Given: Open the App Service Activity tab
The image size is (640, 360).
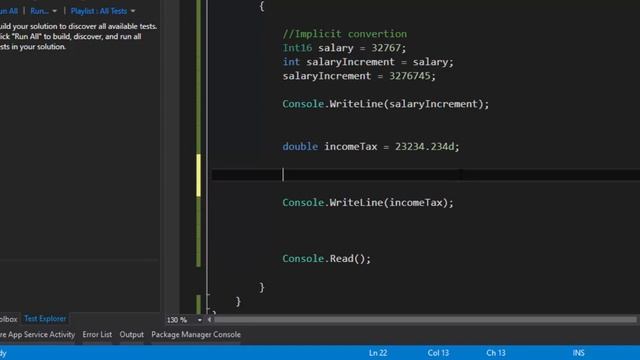Looking at the screenshot, I should point(37,335).
